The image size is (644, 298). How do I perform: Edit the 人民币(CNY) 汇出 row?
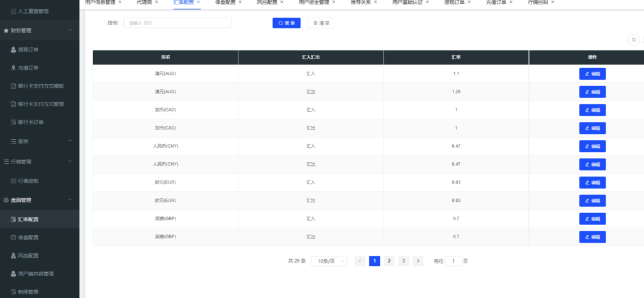(592, 164)
